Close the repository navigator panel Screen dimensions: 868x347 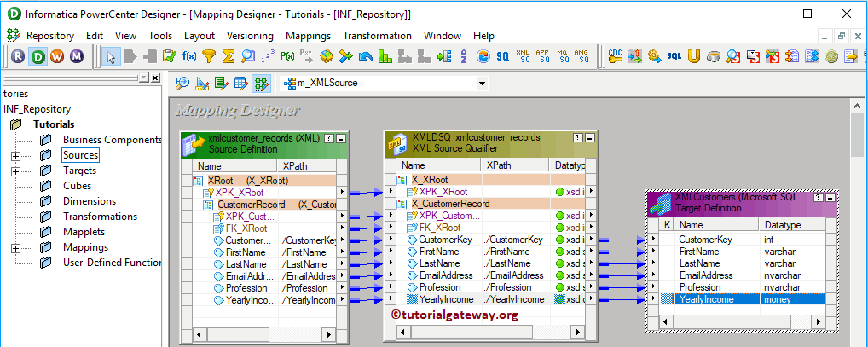155,78
